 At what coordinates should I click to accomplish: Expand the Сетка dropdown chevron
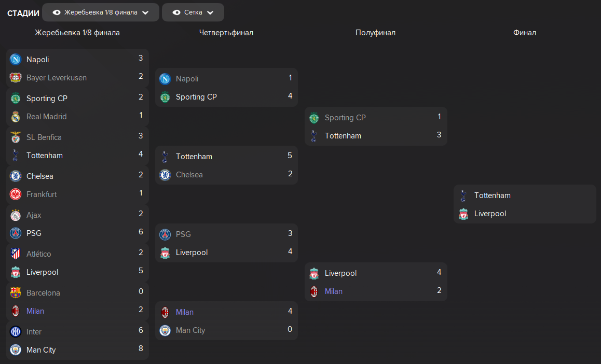click(210, 12)
